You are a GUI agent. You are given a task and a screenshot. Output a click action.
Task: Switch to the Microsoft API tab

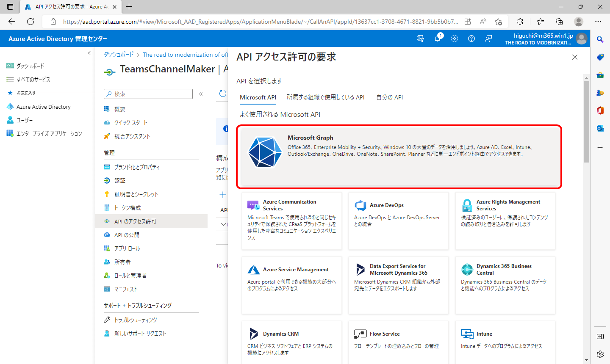258,97
